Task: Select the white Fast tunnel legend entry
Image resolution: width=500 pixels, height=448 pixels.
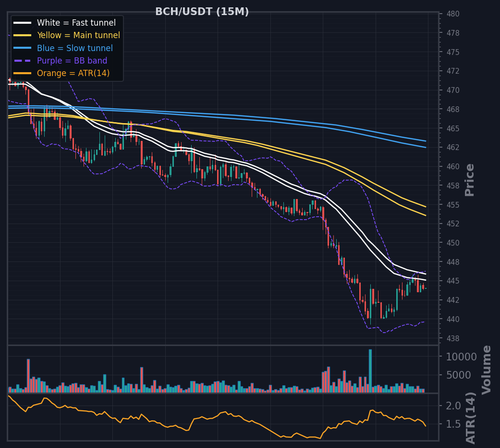Action: (x=64, y=23)
